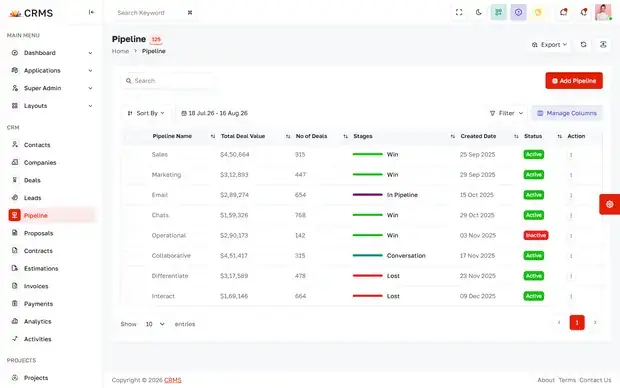Screen dimensions: 620x388
Task: Sort by Created Date column arrows
Action: point(516,136)
